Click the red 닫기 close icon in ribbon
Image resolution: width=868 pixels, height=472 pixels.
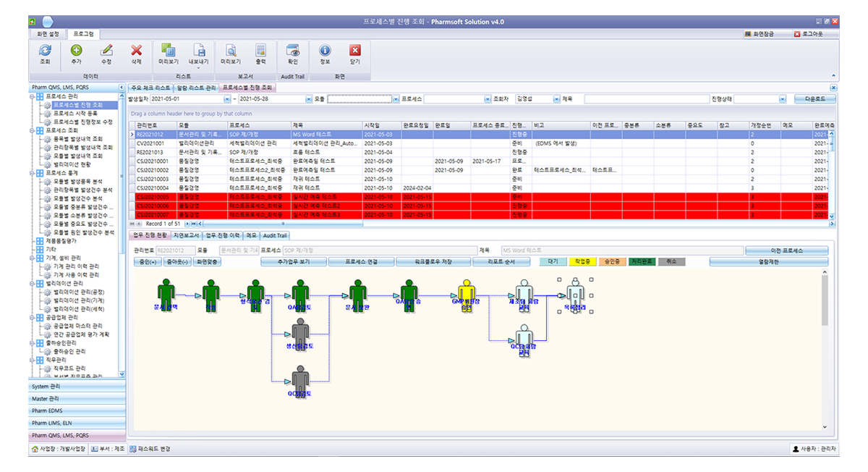[354, 51]
